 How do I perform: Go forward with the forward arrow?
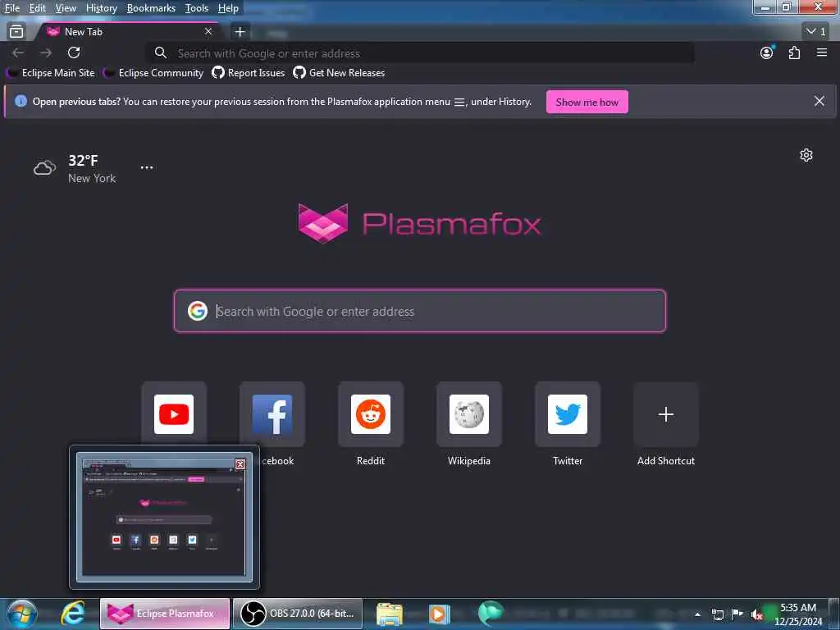46,52
